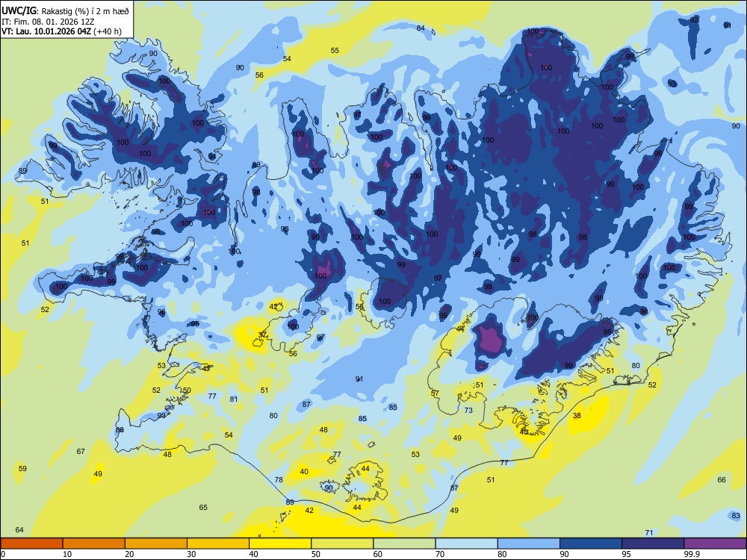Screen dimensions: 747x560
Task: Click the 'UWC/IG: Rakastig (%) í 2 m hæð' title
Action: point(65,10)
